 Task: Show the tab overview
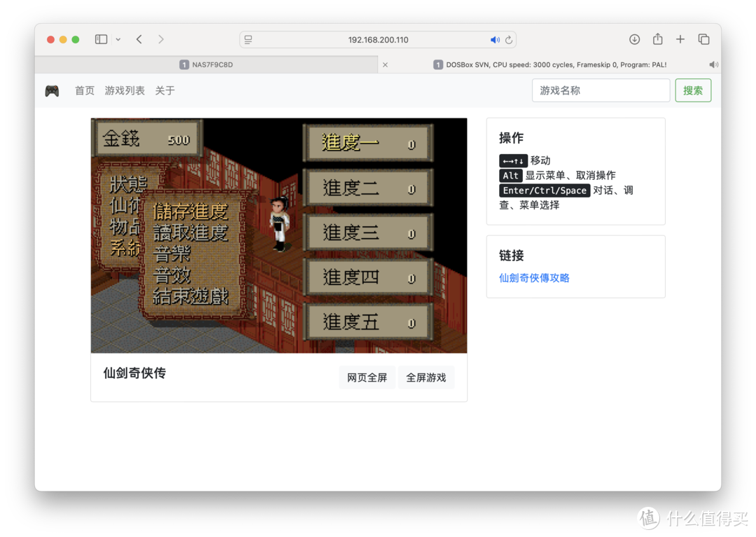pos(703,39)
